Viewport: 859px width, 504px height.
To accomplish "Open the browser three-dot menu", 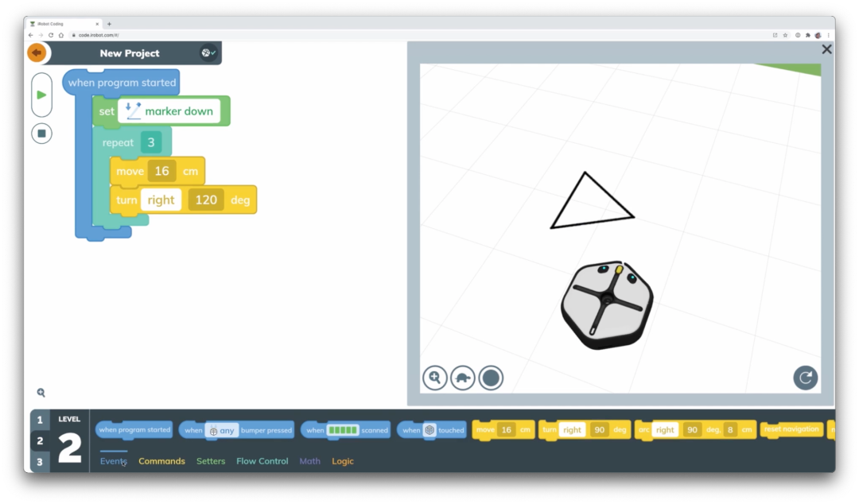I will coord(828,35).
